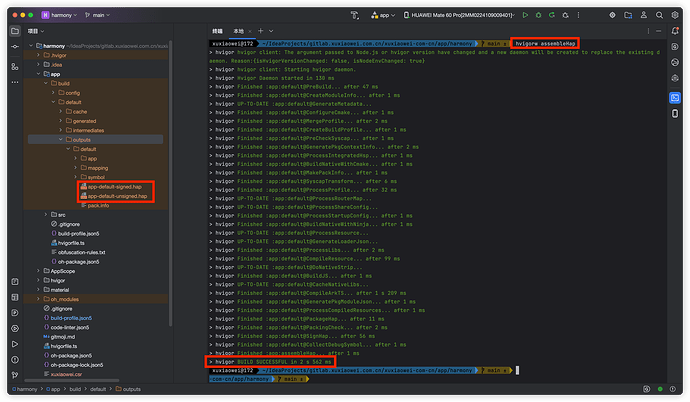
Task: Select app-default-unsigned.hap file
Action: [114, 196]
